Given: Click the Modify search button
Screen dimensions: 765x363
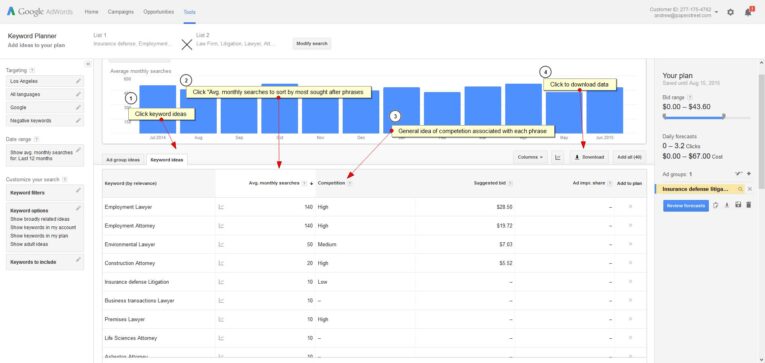Looking at the screenshot, I should pyautogui.click(x=312, y=43).
